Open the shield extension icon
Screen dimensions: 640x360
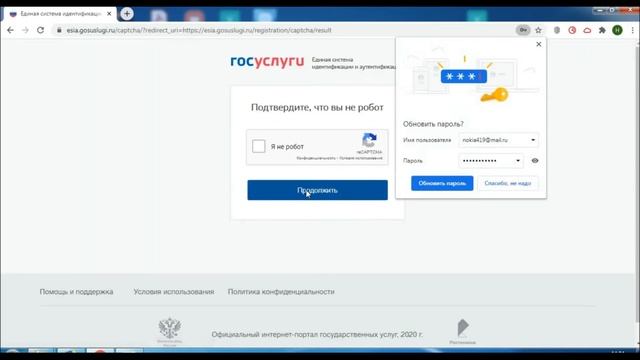(x=557, y=30)
